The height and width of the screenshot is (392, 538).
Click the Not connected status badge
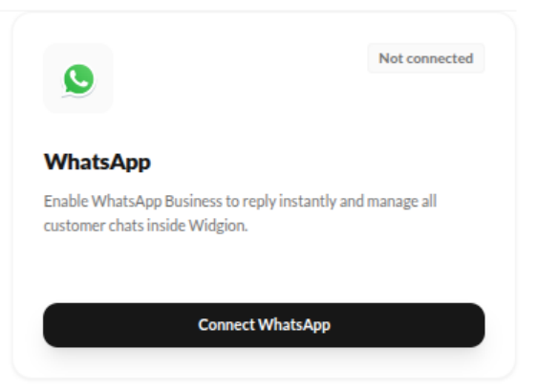pos(426,58)
